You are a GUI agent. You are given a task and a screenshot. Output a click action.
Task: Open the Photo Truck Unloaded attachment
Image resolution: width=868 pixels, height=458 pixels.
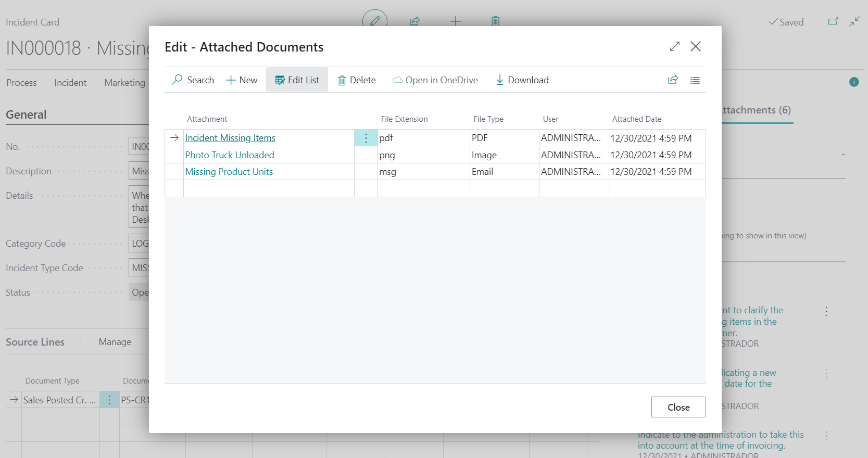pyautogui.click(x=230, y=155)
